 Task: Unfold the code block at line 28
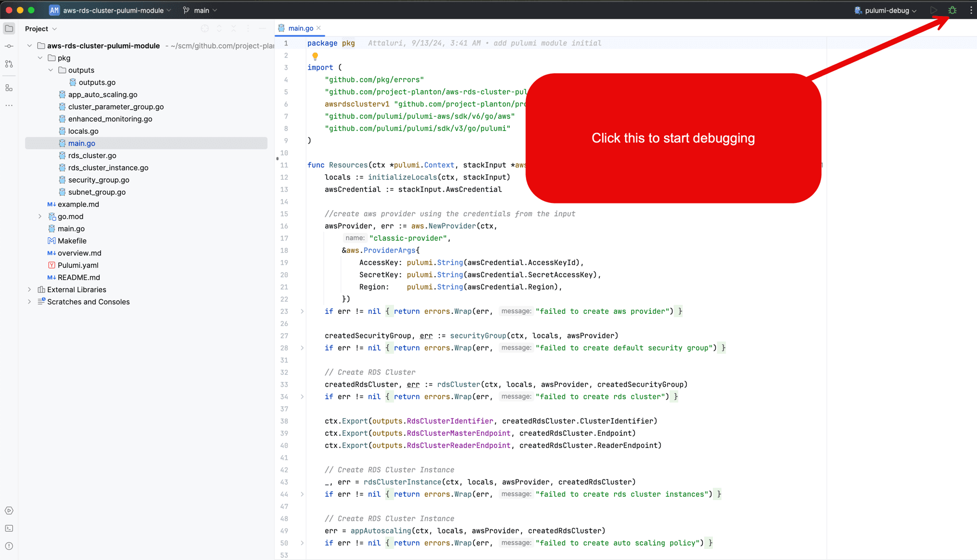coord(302,348)
